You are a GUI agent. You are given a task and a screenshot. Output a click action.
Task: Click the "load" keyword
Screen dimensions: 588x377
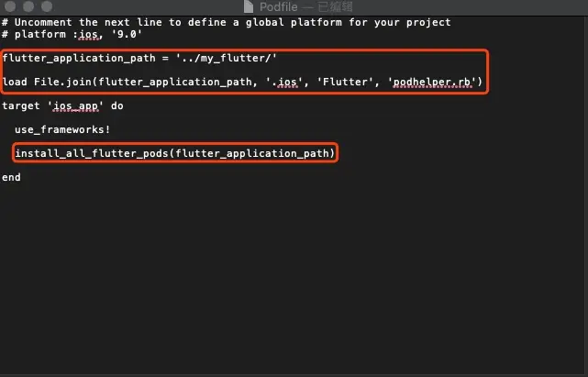tap(15, 82)
